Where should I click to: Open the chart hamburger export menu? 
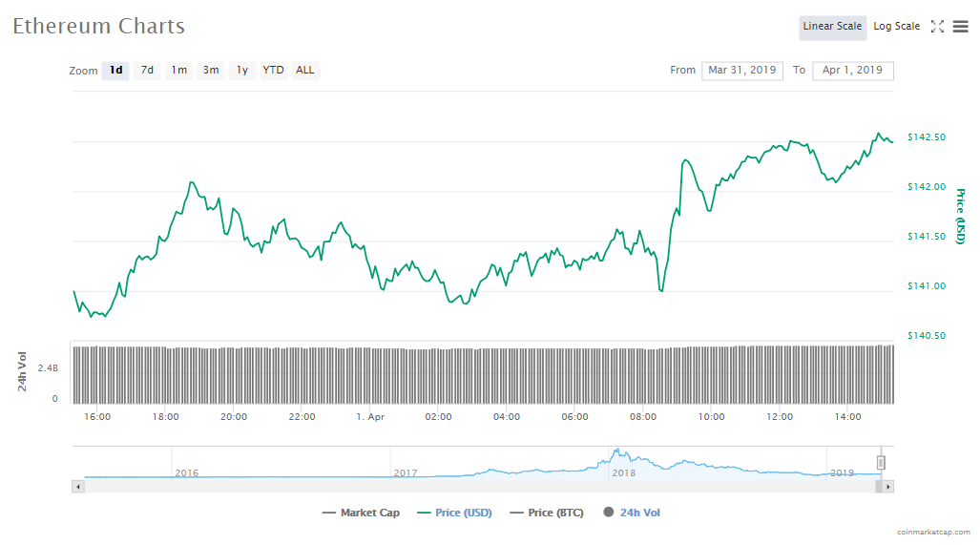pyautogui.click(x=960, y=27)
